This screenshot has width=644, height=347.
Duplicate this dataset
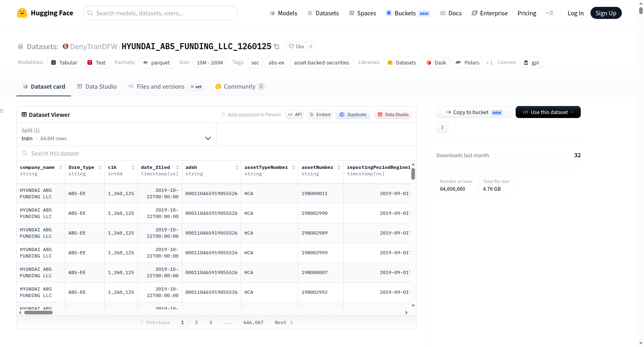click(353, 114)
